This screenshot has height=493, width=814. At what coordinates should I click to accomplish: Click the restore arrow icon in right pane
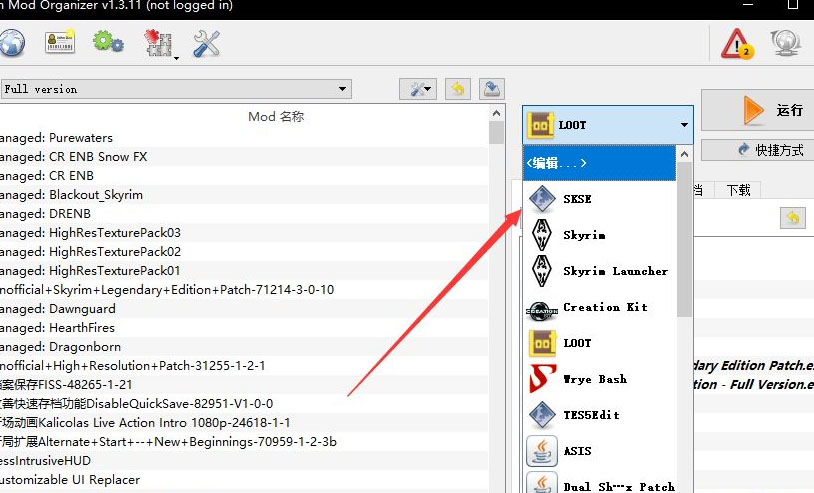tap(793, 217)
